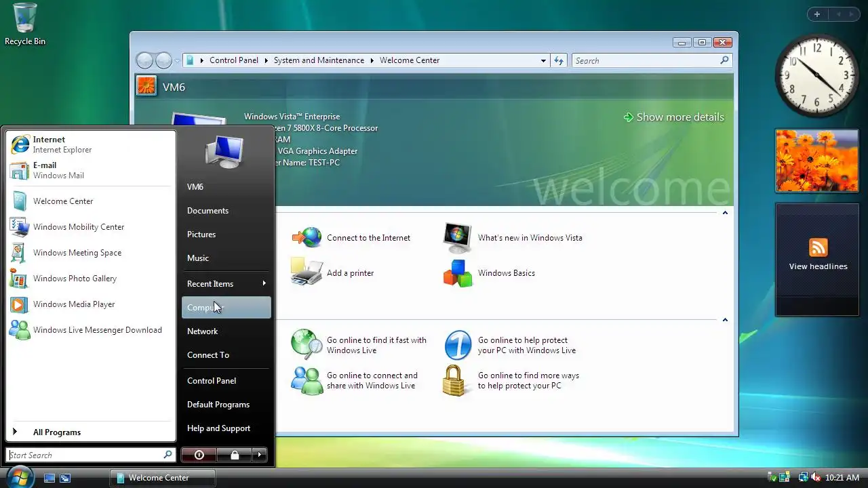
Task: Open Welcome Center icon in Start menu
Action: pyautogui.click(x=20, y=201)
